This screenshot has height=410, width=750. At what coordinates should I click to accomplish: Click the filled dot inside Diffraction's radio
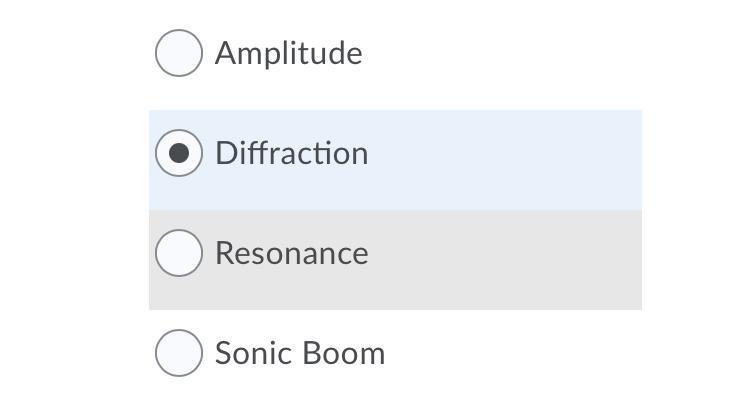coord(179,153)
